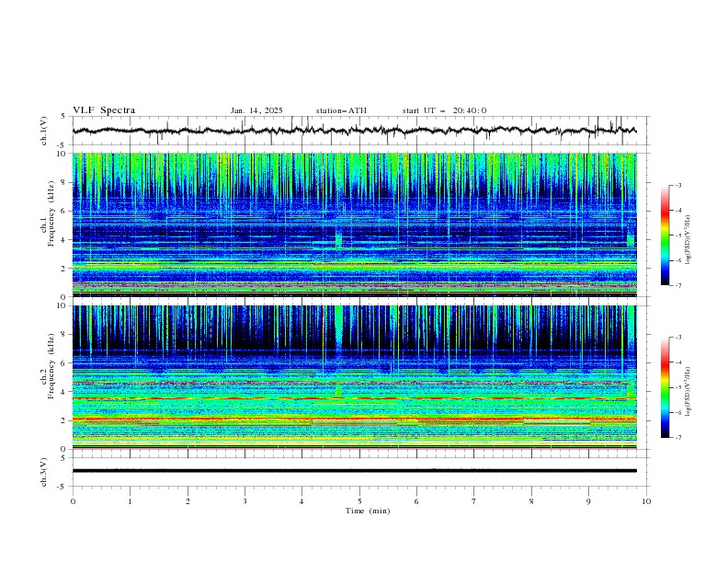Click the "ch.1(V)" waveform axis label
This screenshot has width=728, height=563.
tap(44, 131)
